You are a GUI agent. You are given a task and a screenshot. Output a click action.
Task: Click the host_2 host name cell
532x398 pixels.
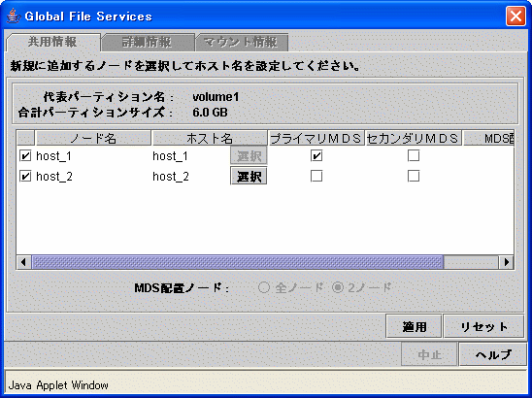(x=171, y=177)
